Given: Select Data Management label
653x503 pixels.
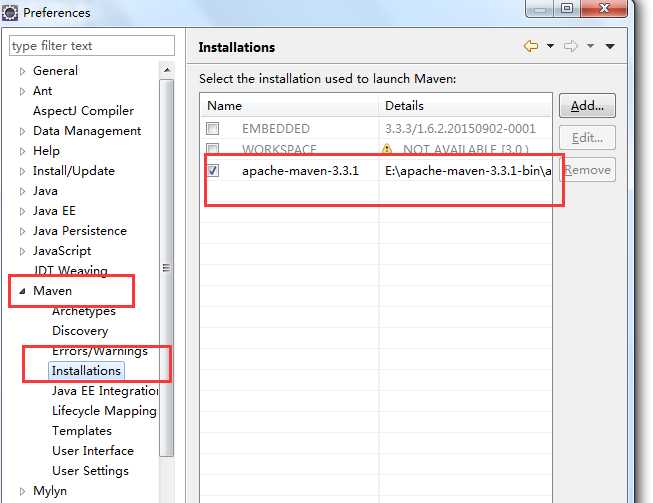Looking at the screenshot, I should pos(87,131).
